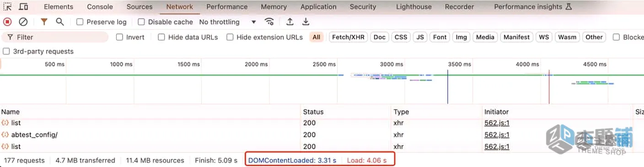This screenshot has height=167, width=644.
Task: Click the Performance insights flask icon
Action: [x=569, y=7]
